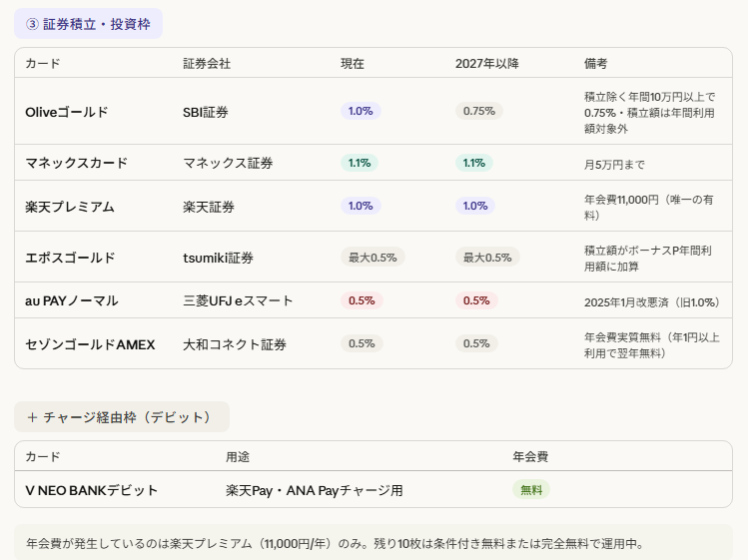Select the マネックスカード row name

[x=76, y=163]
